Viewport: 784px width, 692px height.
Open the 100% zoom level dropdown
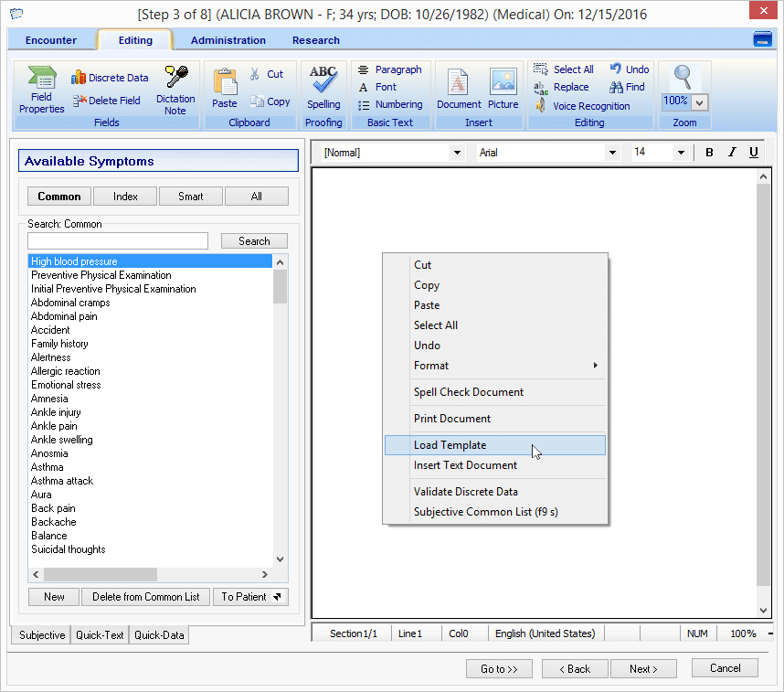click(698, 101)
